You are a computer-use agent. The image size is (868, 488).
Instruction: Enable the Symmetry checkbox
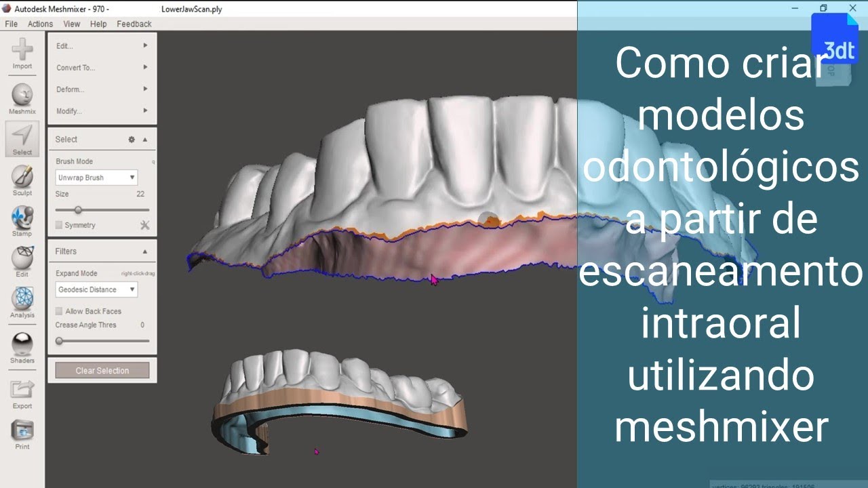tap(59, 225)
